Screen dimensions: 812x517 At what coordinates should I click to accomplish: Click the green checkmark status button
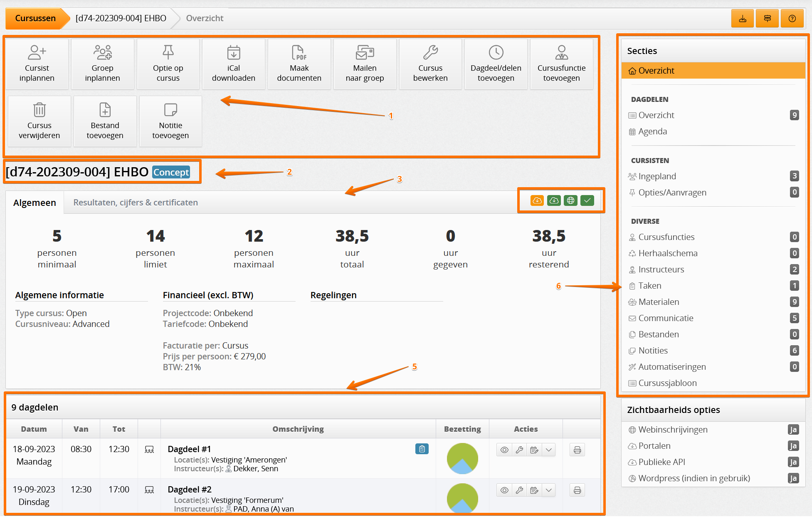coord(587,200)
